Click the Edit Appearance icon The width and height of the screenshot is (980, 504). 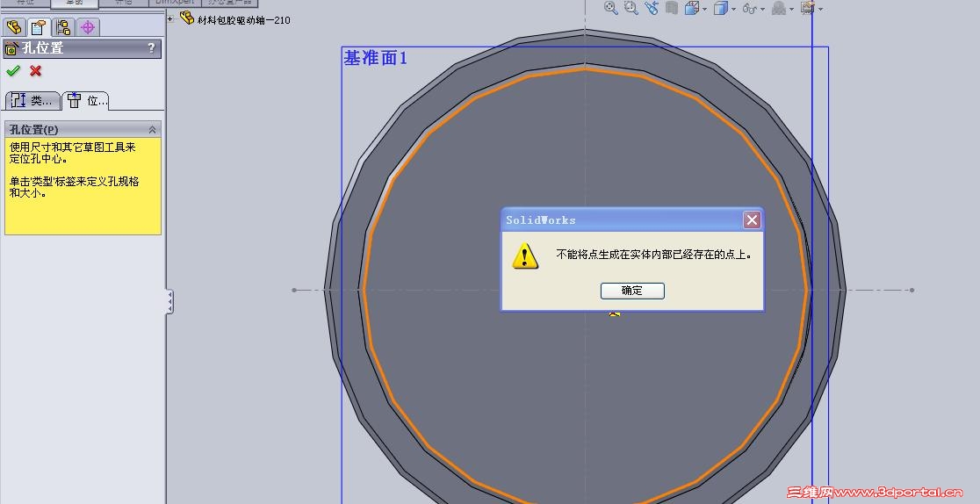coord(779,8)
